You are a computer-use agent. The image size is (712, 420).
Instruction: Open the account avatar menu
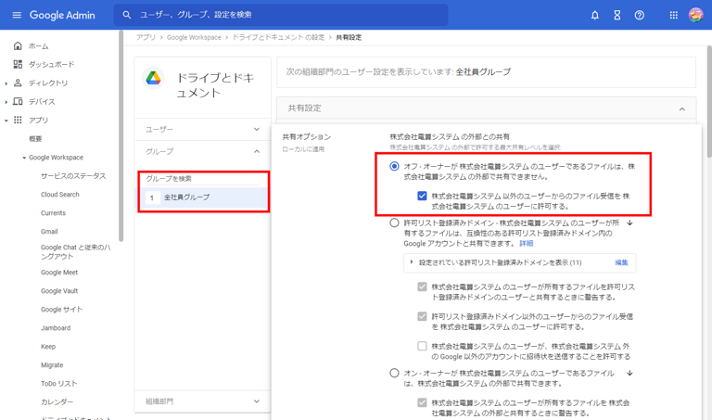pyautogui.click(x=696, y=15)
